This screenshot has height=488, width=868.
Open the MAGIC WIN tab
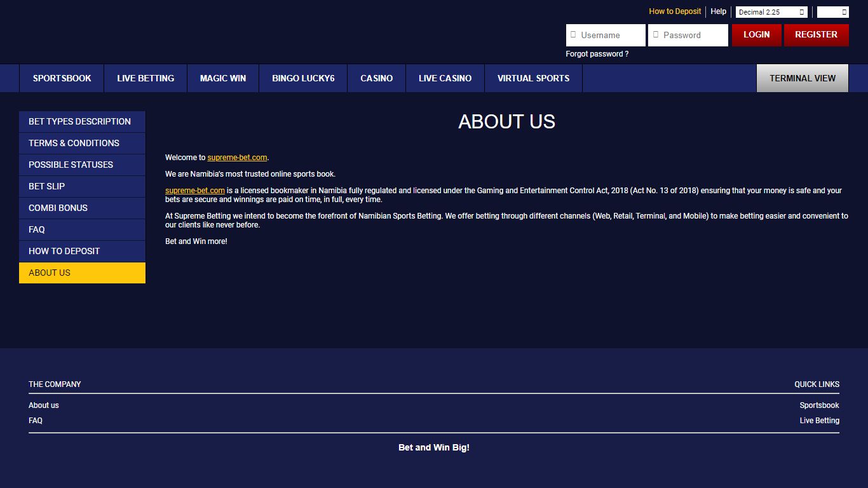pyautogui.click(x=223, y=78)
